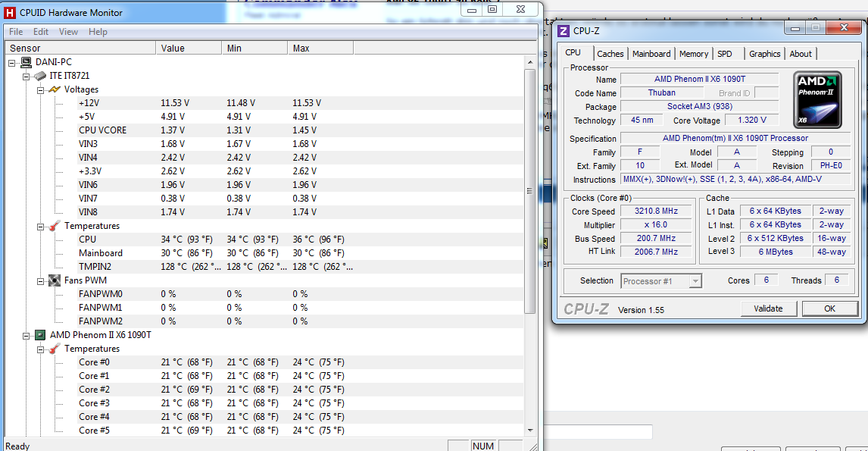Open the View menu in Hardware Monitor
Screen dimensions: 868x451
click(x=69, y=32)
